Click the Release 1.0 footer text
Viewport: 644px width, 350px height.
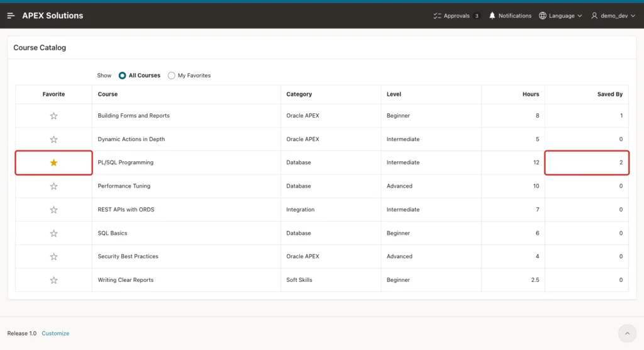(22, 334)
